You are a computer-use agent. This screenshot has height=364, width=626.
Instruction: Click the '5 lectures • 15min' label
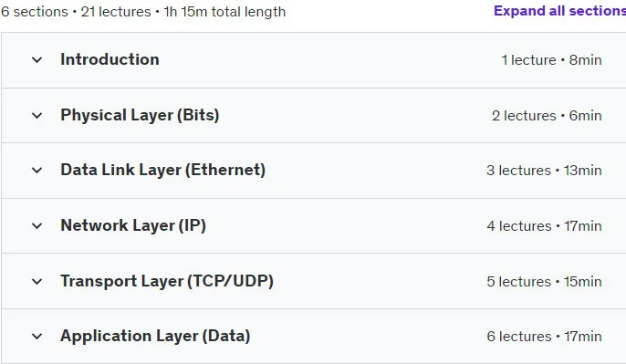[544, 281]
